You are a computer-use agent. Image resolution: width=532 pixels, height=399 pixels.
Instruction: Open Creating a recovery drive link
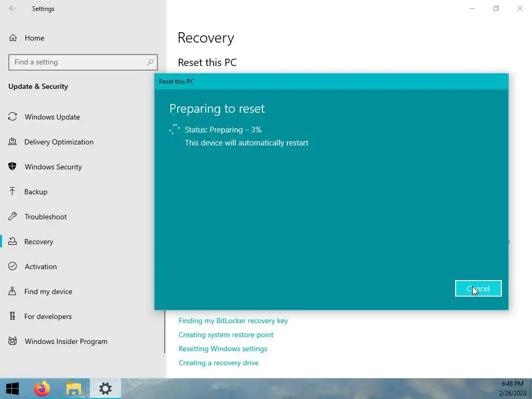tap(219, 363)
